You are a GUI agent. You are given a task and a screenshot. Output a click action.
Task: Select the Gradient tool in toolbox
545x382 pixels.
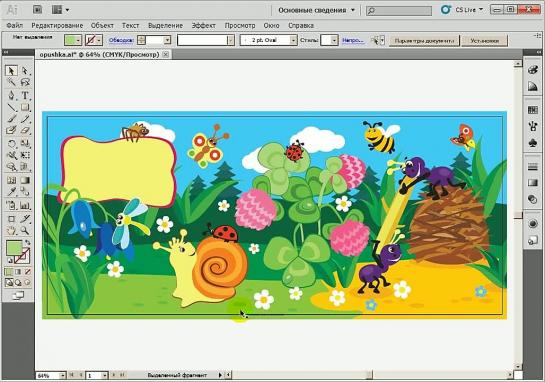coord(25,180)
